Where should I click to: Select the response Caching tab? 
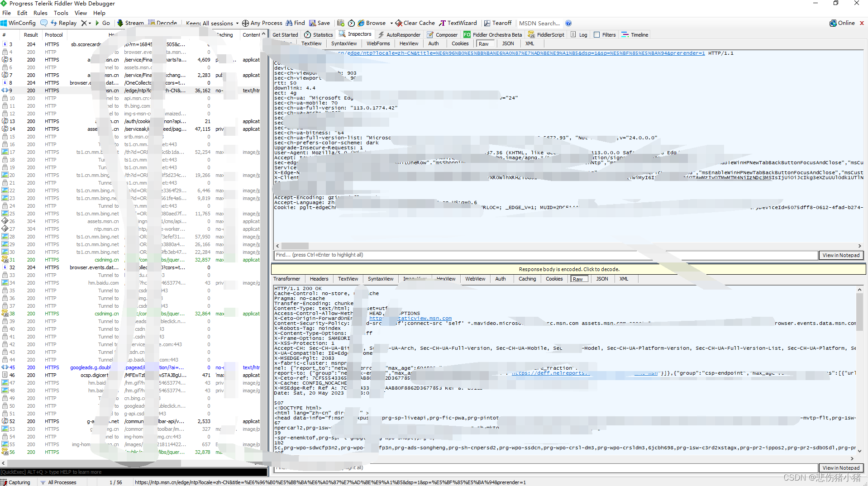[x=527, y=279]
